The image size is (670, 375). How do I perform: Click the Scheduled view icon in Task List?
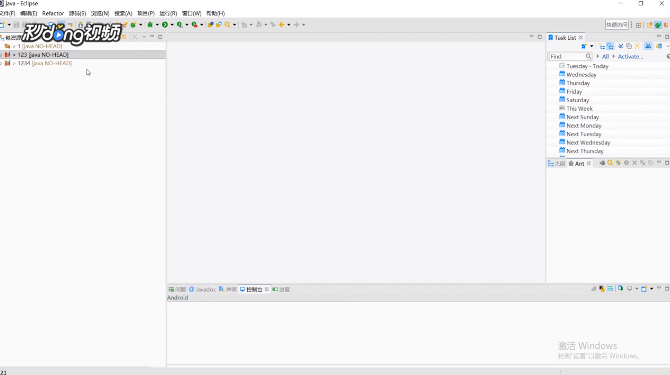click(610, 46)
